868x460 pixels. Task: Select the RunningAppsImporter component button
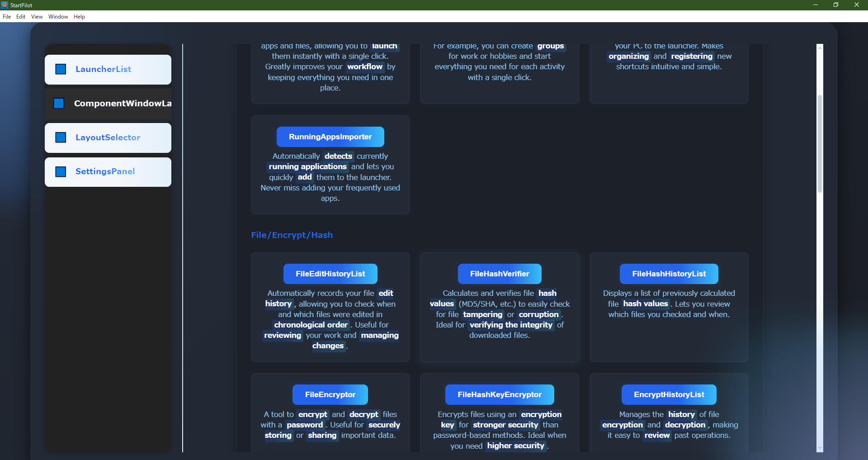click(330, 137)
